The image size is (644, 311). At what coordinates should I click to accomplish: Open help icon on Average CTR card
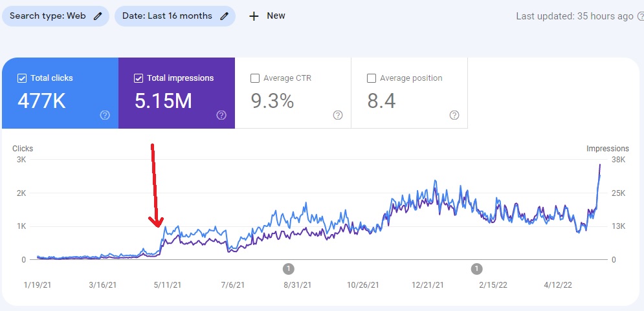338,115
